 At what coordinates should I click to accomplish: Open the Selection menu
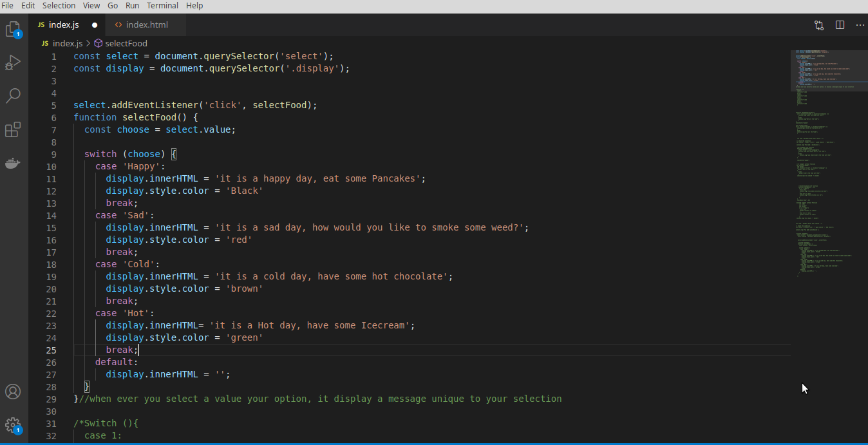59,5
